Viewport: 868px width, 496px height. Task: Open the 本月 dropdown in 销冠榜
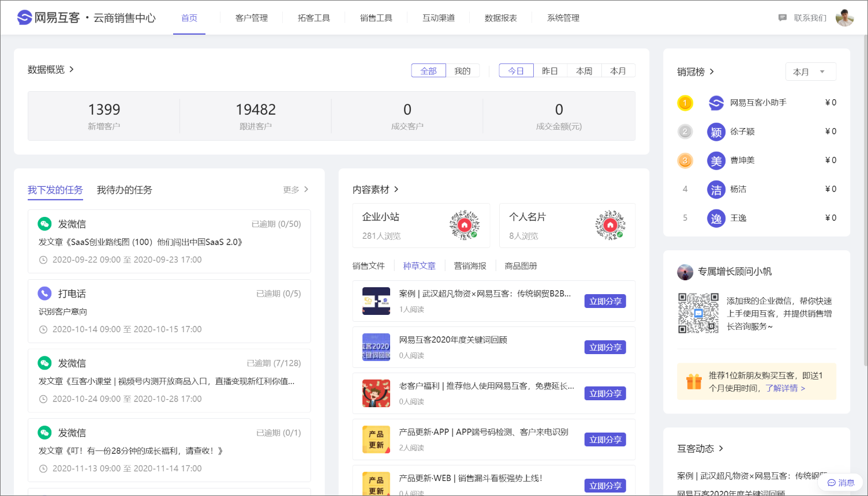(810, 72)
